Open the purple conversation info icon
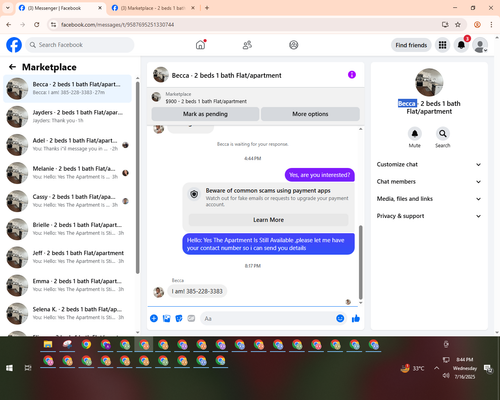 352,75
